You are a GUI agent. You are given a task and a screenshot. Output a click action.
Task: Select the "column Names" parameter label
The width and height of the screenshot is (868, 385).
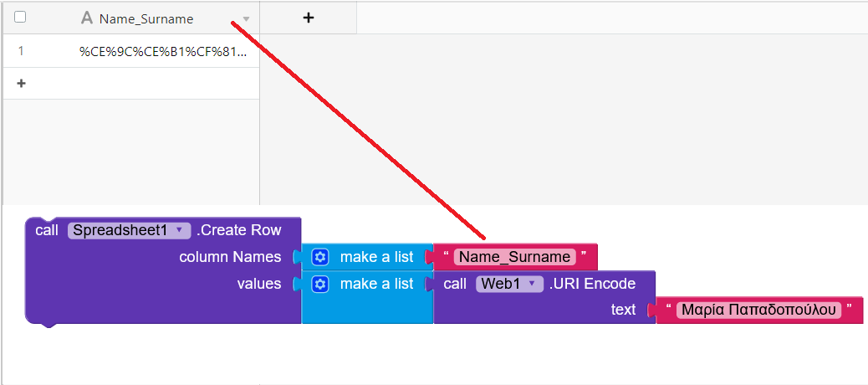[x=230, y=257]
